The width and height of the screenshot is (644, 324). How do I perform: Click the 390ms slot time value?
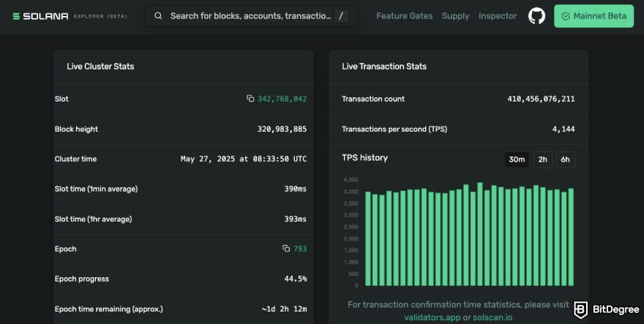point(296,189)
